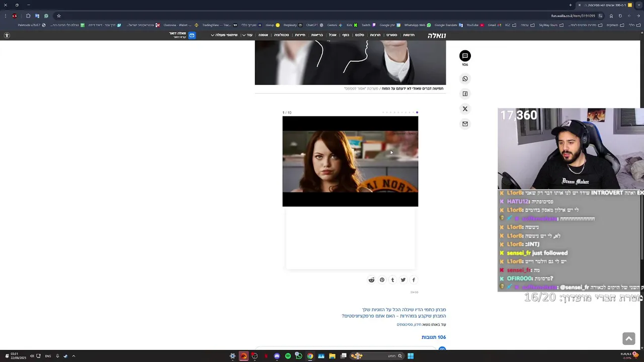Click the Walla logo in header
This screenshot has width=644, height=362.
[437, 35]
